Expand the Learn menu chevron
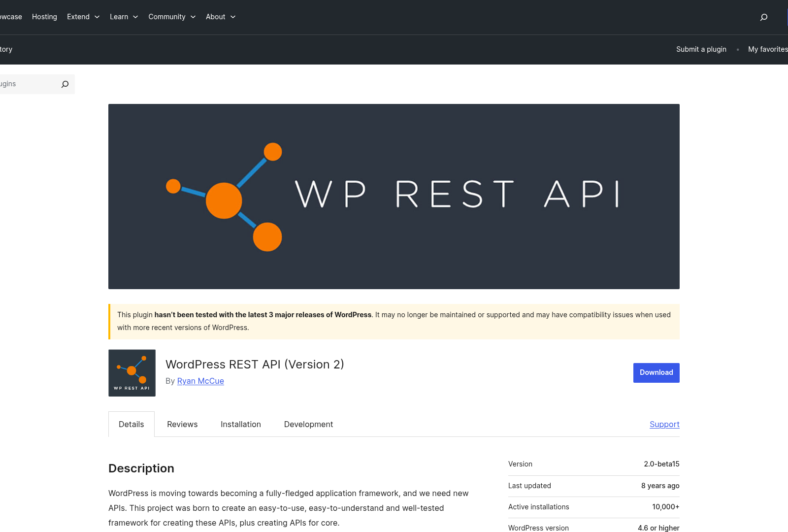This screenshot has height=532, width=788. pos(135,17)
